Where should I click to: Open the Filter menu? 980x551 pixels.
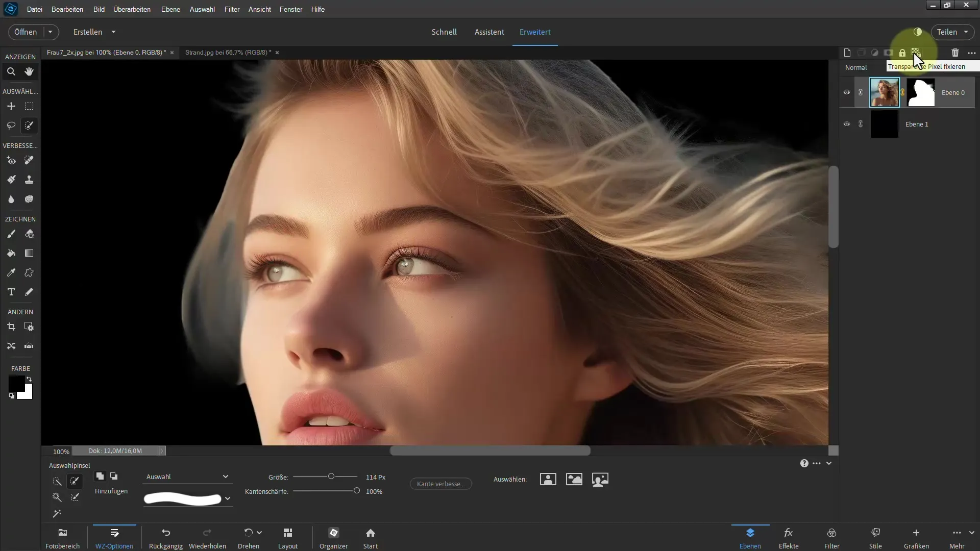point(232,9)
